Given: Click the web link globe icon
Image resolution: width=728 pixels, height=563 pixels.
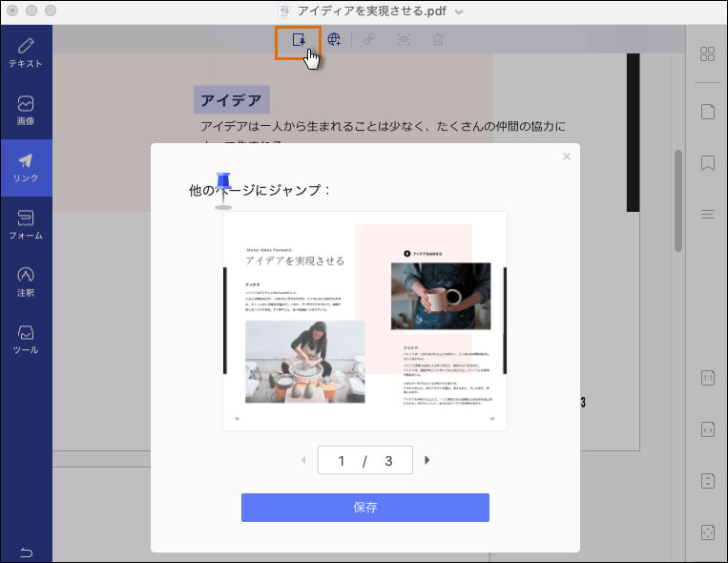Looking at the screenshot, I should pos(334,40).
